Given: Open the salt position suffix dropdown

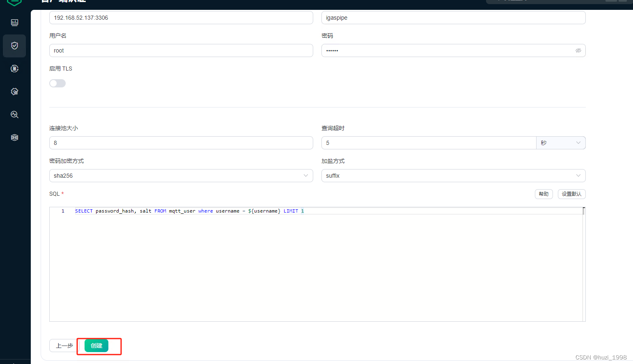Looking at the screenshot, I should [x=453, y=176].
